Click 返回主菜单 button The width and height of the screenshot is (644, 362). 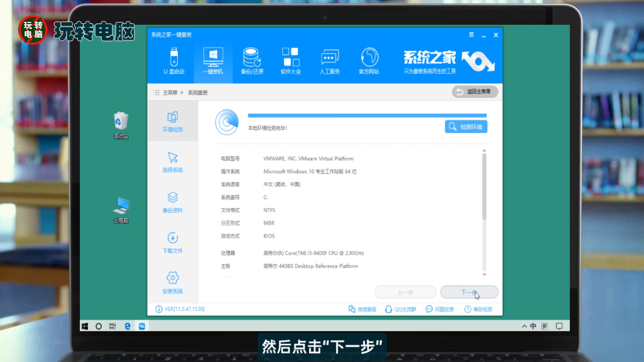coord(475,92)
